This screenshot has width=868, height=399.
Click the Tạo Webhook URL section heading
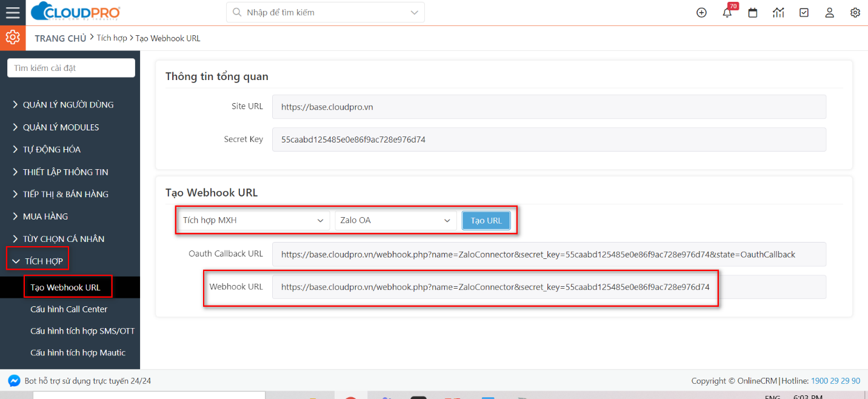point(212,193)
